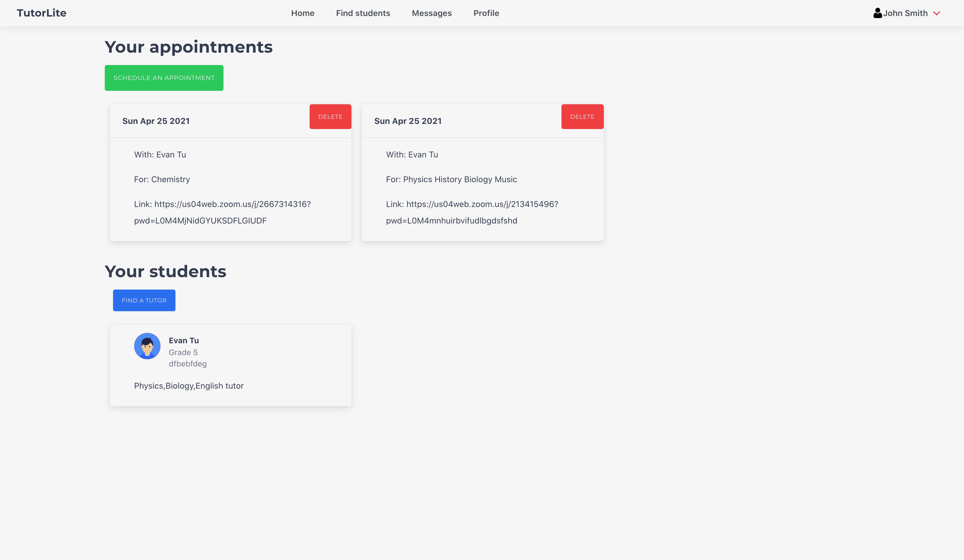Open the TutorLite logo home link
Viewport: 964px width, 560px height.
[x=42, y=13]
